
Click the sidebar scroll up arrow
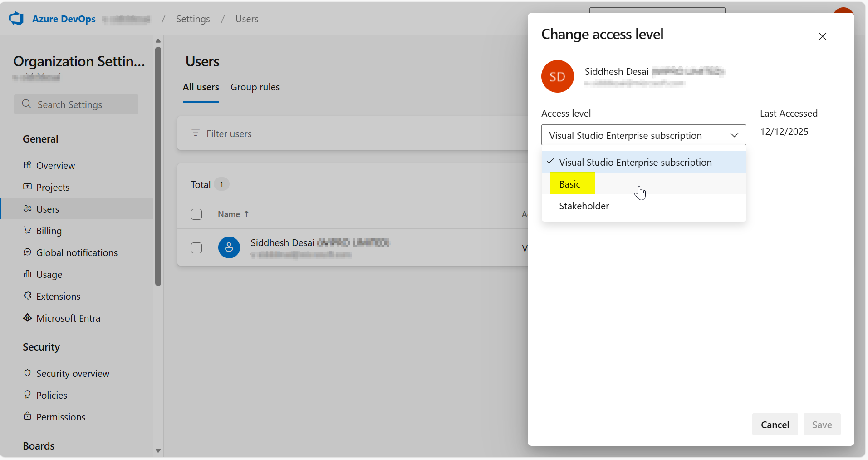(x=158, y=41)
